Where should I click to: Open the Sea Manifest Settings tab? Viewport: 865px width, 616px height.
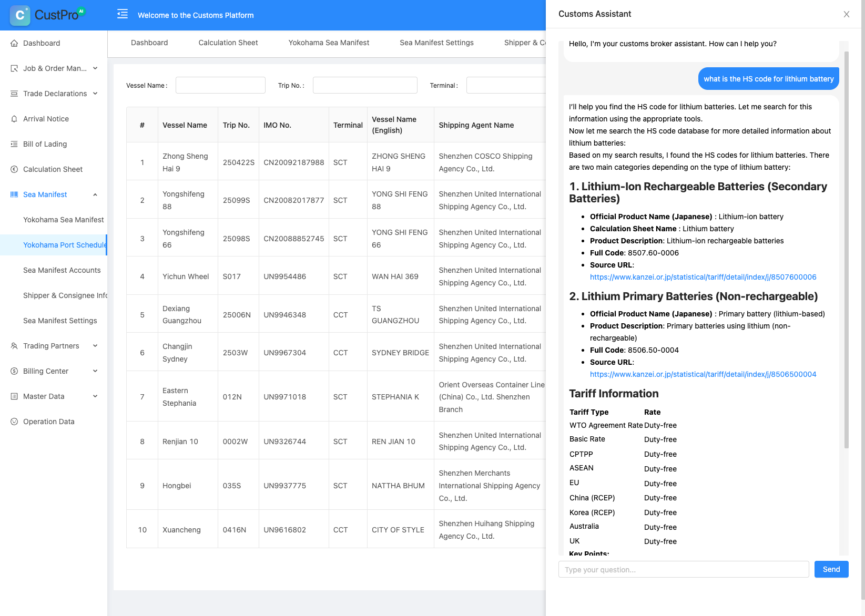pos(436,43)
